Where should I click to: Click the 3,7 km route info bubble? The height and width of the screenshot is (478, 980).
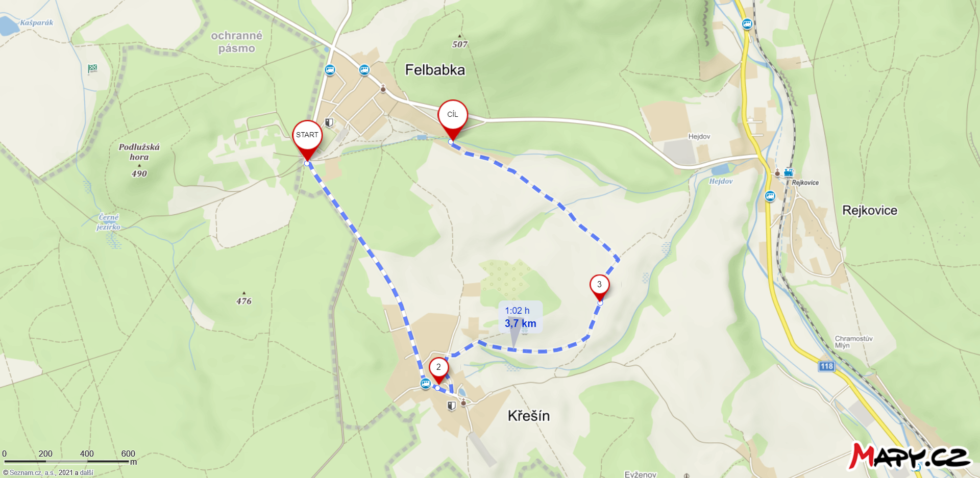pos(520,317)
